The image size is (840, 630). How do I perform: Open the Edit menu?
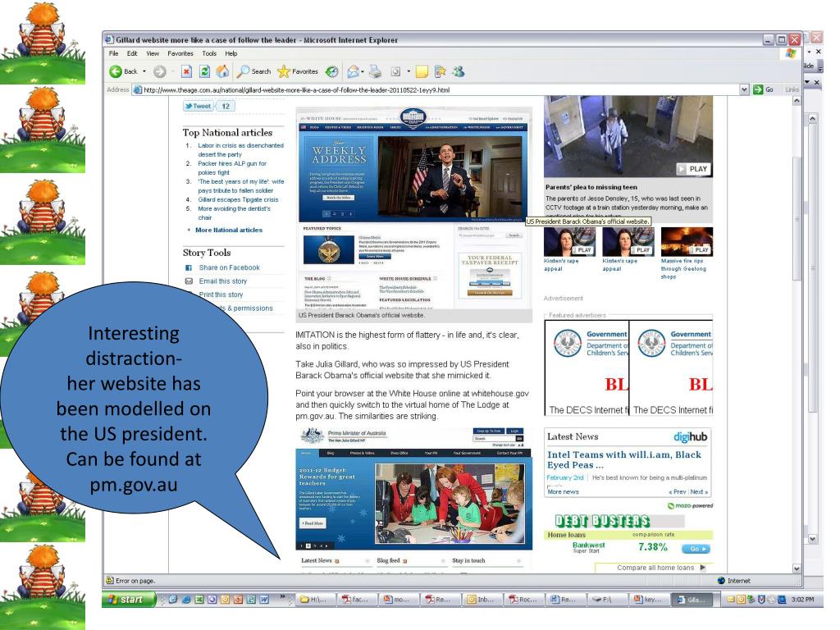point(132,53)
